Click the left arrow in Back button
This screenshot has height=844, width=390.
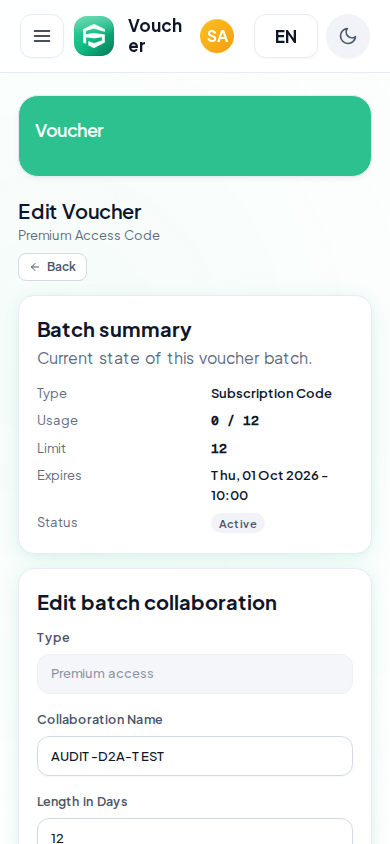coord(35,267)
